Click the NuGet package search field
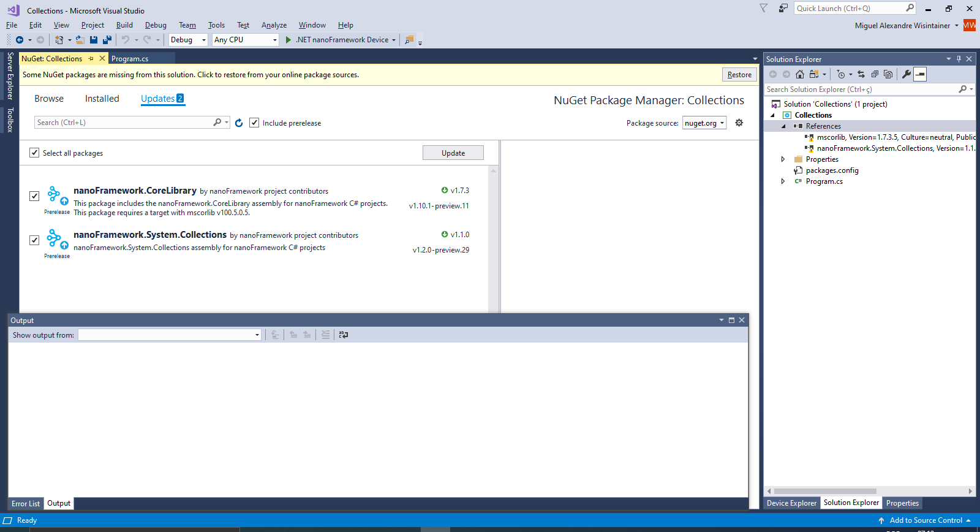The image size is (980, 532). pyautogui.click(x=132, y=123)
